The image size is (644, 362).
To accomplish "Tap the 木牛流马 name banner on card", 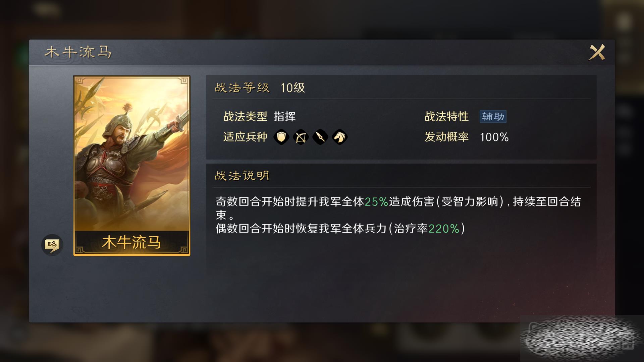I will point(131,242).
